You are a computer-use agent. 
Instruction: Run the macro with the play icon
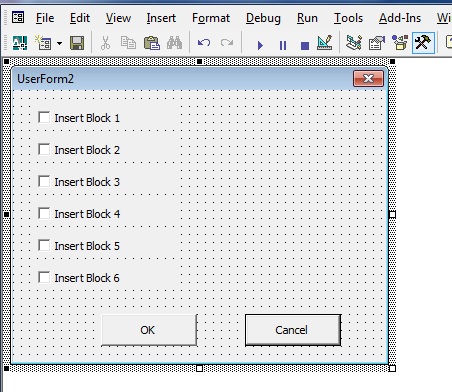tap(260, 45)
